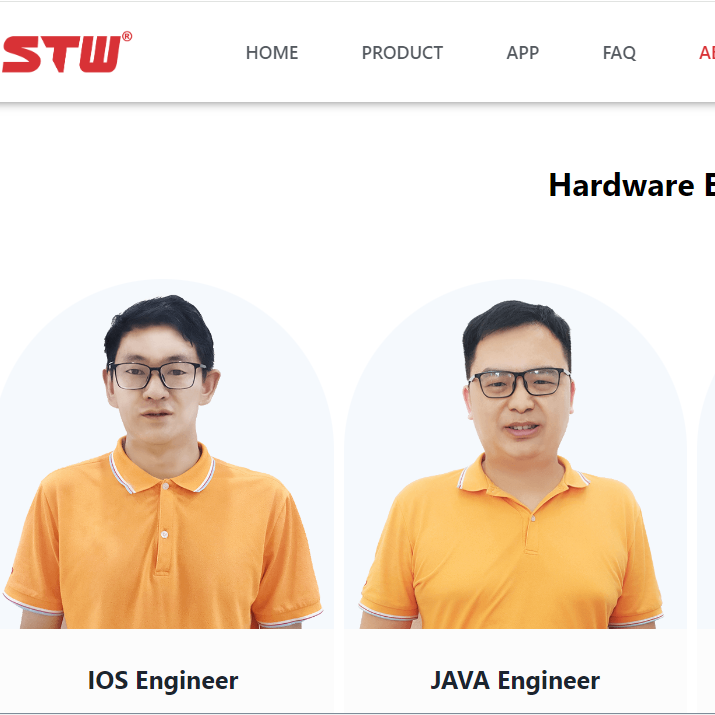
Task: Click the empty header space between logo and HOME
Action: click(189, 53)
